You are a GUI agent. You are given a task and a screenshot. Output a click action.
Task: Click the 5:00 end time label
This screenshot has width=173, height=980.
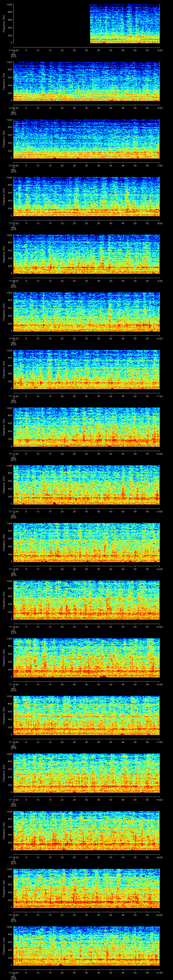pos(160,50)
